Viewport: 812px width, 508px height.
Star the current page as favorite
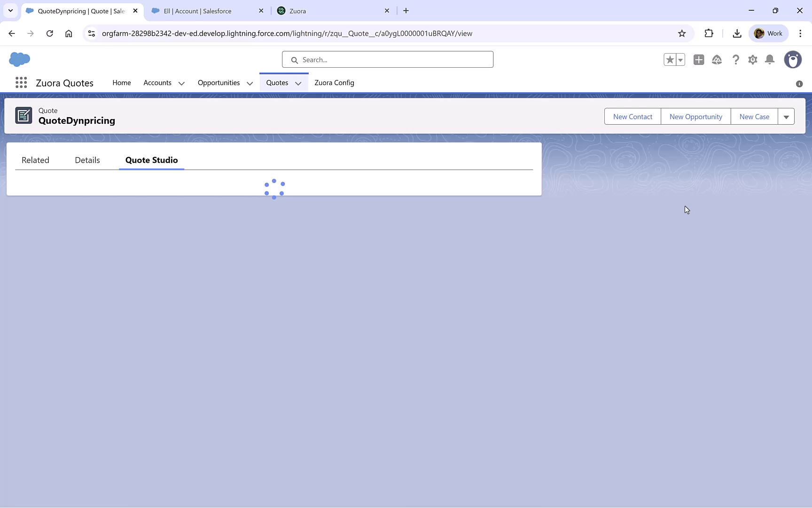coord(670,60)
